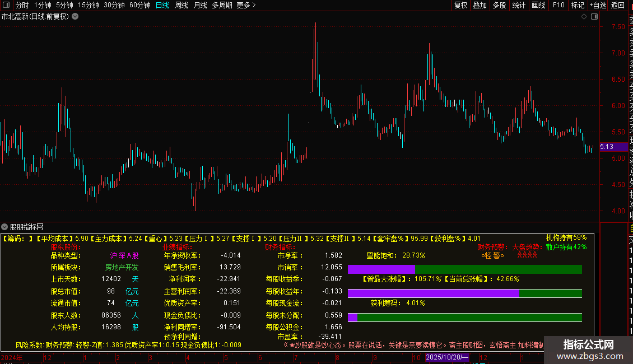The width and height of the screenshot is (633, 364).
Task: Select the 5分钟 period tab
Action: [64, 5]
